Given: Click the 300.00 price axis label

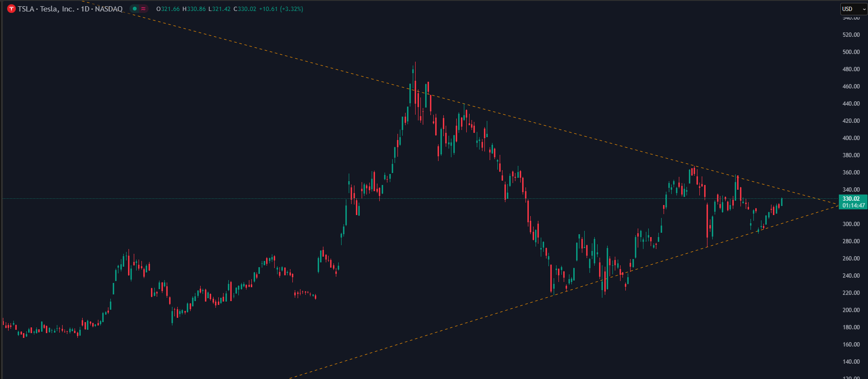Looking at the screenshot, I should coord(851,224).
